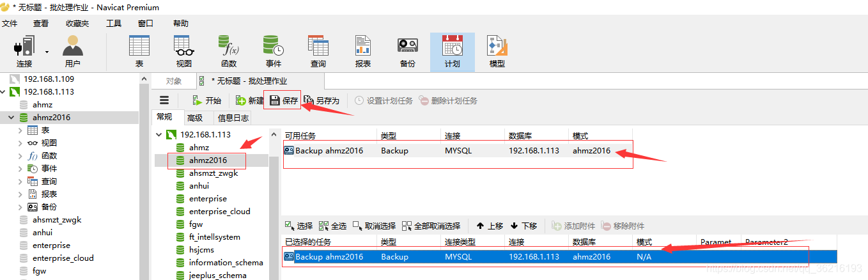Click the 开始 start button
Screen dimensions: 868x280
(x=206, y=100)
